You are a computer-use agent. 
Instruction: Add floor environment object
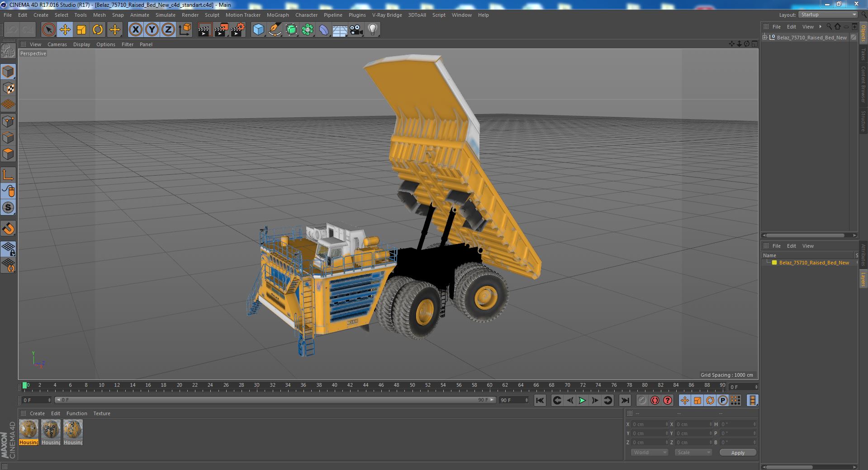point(340,30)
